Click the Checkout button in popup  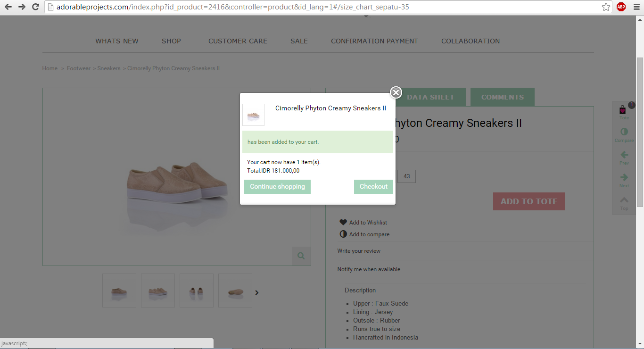pyautogui.click(x=373, y=187)
